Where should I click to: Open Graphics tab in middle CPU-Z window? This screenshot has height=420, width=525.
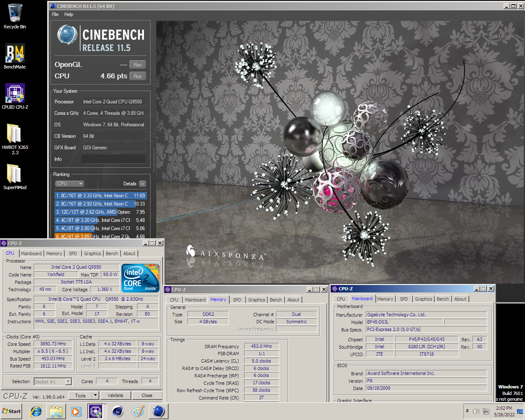[x=257, y=300]
